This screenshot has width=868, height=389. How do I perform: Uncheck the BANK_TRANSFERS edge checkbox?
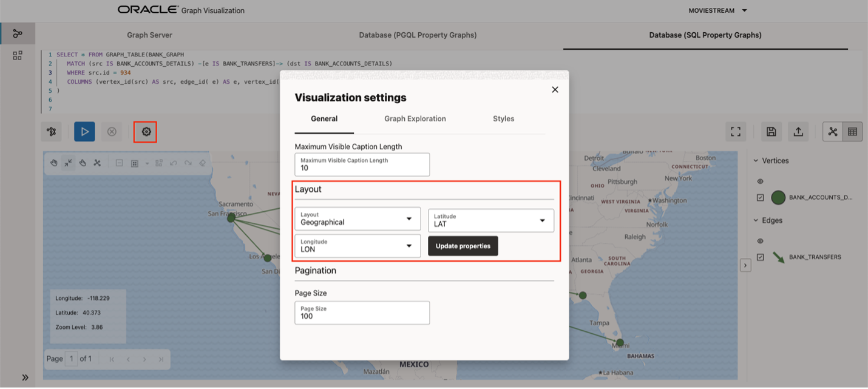click(761, 257)
